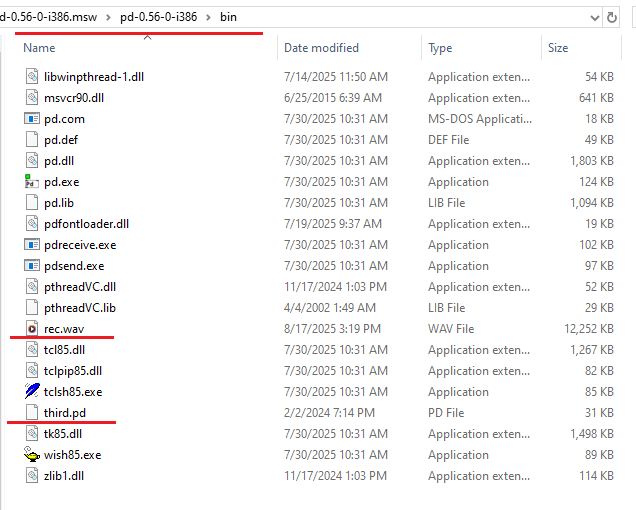636x510 pixels.
Task: Click the tcl85.dll file icon
Action: pyautogui.click(x=32, y=350)
